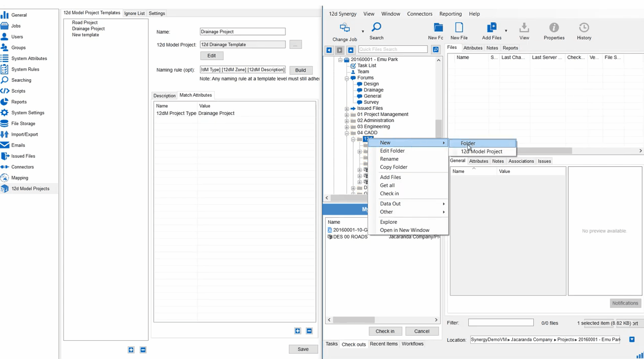Collapse the 04 CADD folder node
The height and width of the screenshot is (359, 644).
[x=347, y=133]
